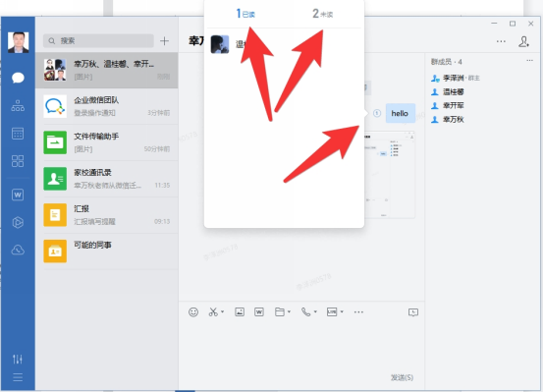
Task: Open group members panel more options
Action: pyautogui.click(x=530, y=60)
